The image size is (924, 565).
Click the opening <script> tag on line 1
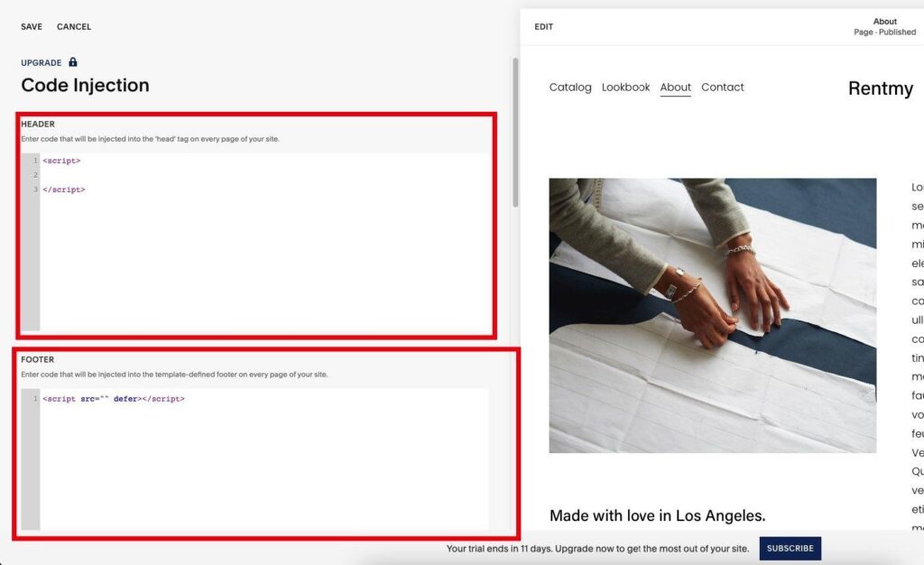(61, 161)
